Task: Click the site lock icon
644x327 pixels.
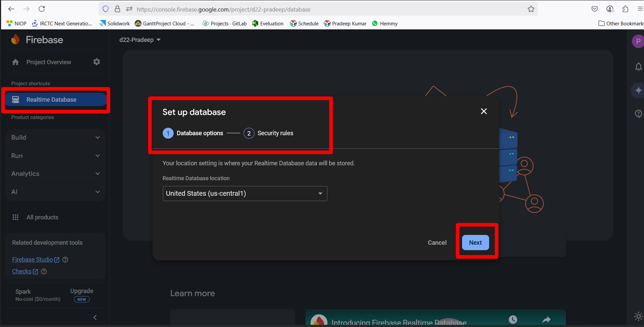Action: click(x=117, y=9)
